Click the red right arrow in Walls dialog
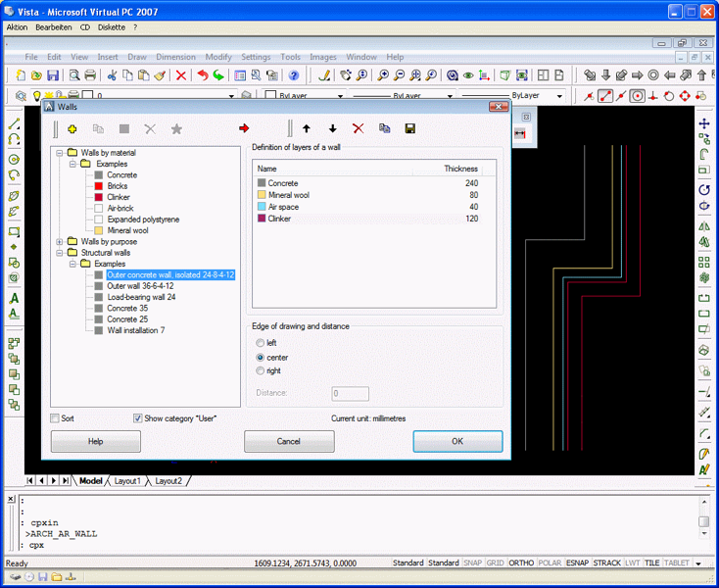Image resolution: width=719 pixels, height=588 pixels. tap(244, 128)
